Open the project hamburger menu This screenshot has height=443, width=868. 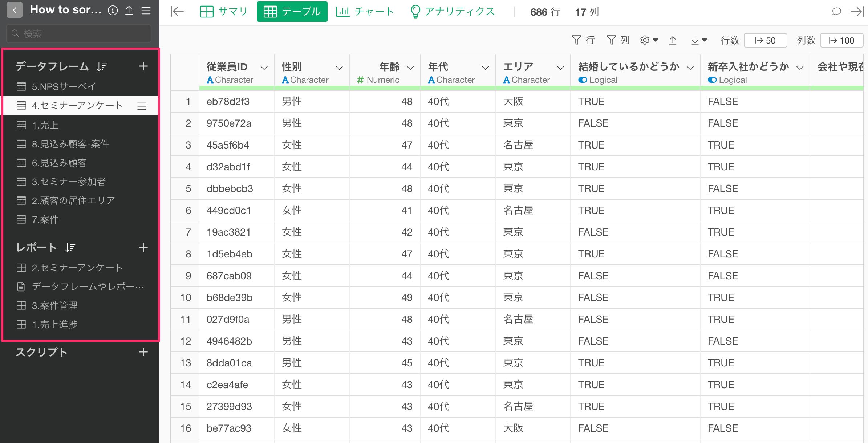(x=146, y=11)
